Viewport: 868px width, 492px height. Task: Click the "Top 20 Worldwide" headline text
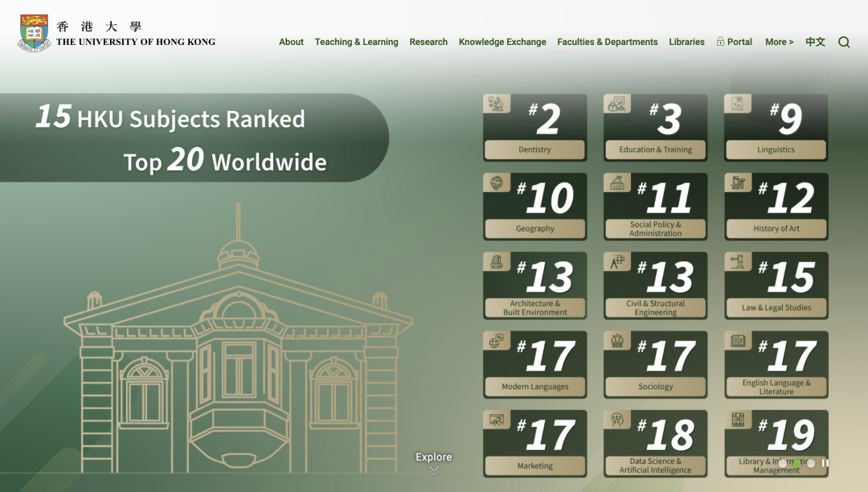225,161
